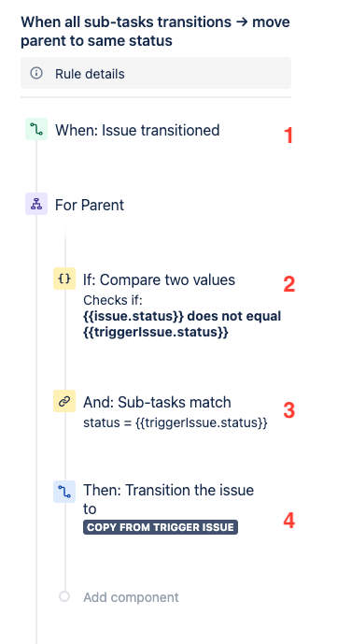Open the Rule details panel
351x644 pixels.
[156, 73]
